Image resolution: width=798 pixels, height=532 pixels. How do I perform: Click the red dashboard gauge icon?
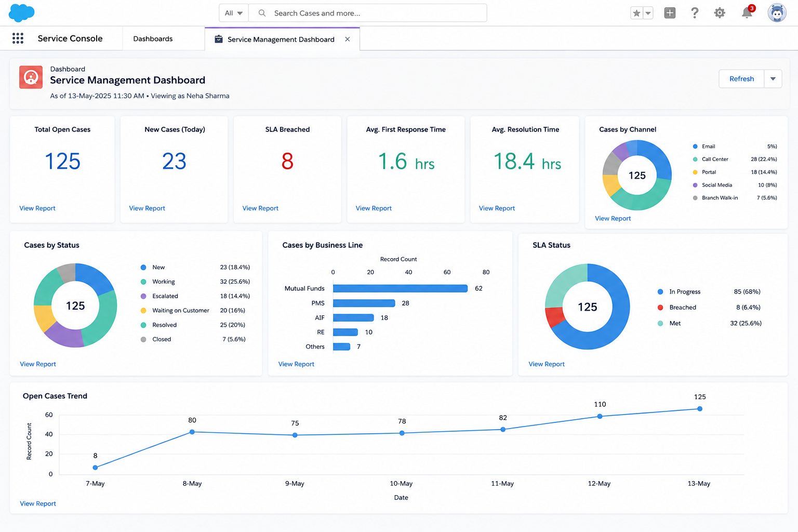click(31, 77)
